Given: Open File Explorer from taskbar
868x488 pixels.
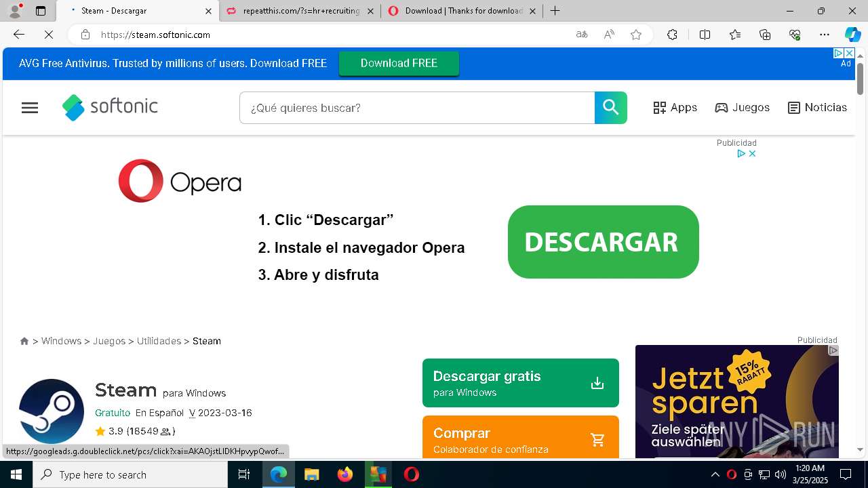Looking at the screenshot, I should tap(311, 474).
